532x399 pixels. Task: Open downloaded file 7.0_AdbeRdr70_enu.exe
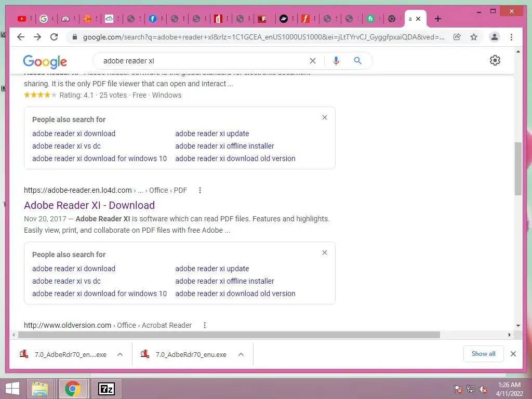(184, 354)
